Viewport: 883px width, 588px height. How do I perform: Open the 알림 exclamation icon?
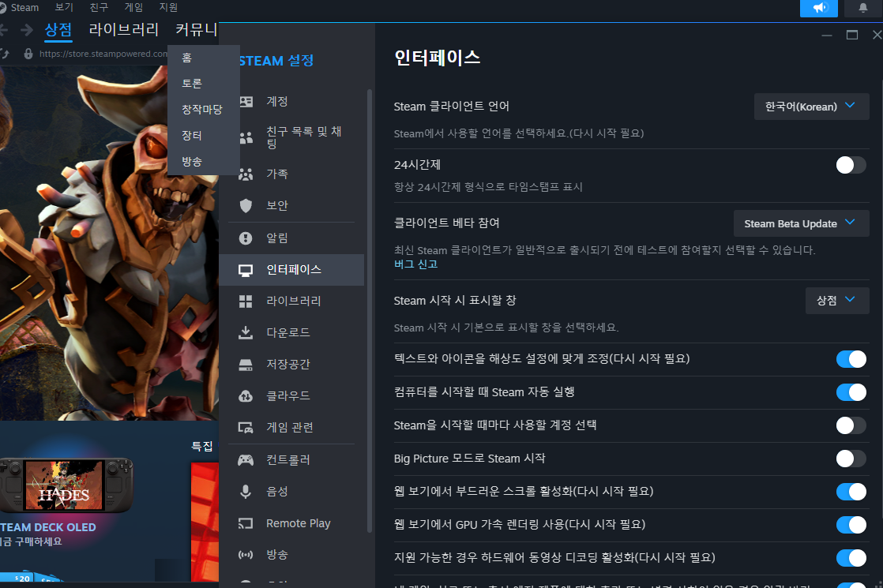point(246,238)
